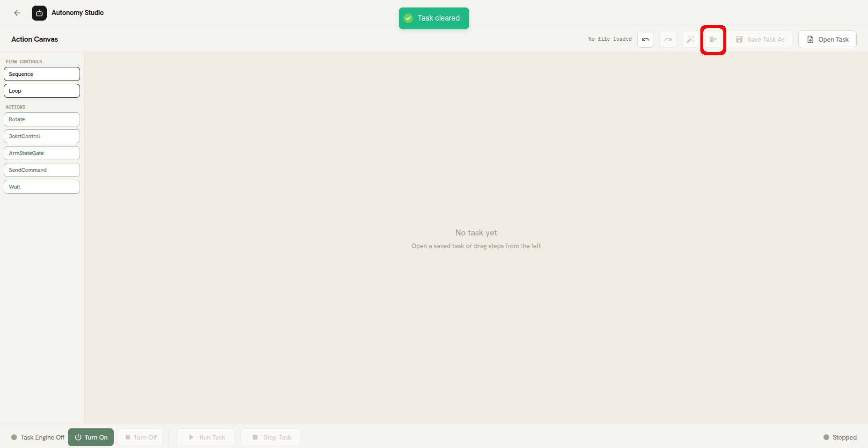Click the redo arrow button
868x448 pixels.
[668, 39]
